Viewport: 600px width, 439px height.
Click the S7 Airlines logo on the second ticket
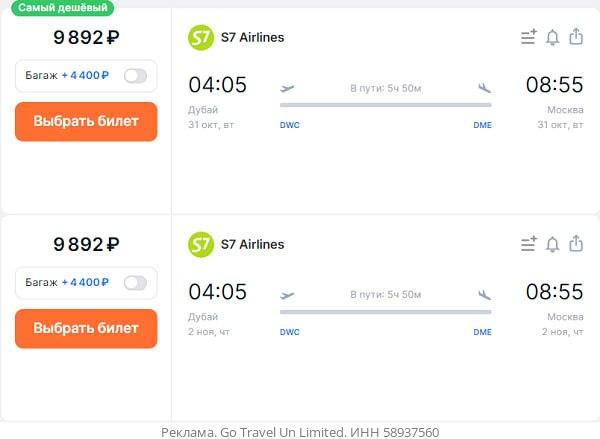click(201, 244)
